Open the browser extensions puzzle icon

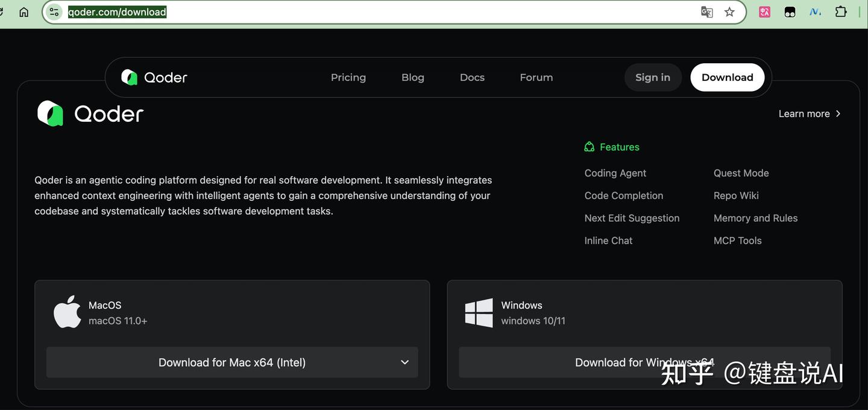tap(841, 12)
